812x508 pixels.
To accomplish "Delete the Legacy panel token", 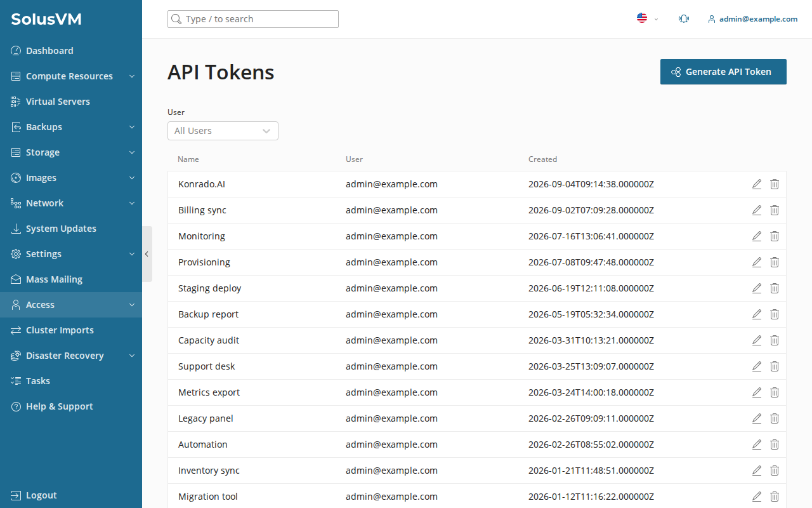I will [775, 418].
